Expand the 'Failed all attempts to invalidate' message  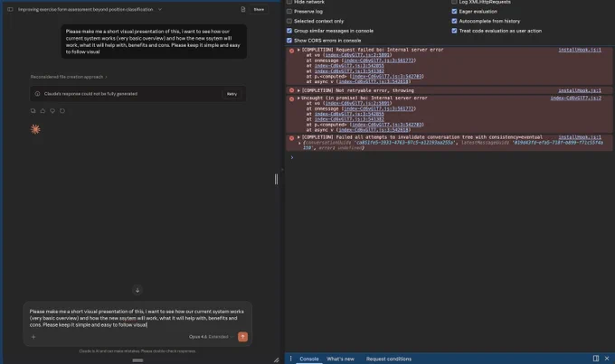[298, 137]
